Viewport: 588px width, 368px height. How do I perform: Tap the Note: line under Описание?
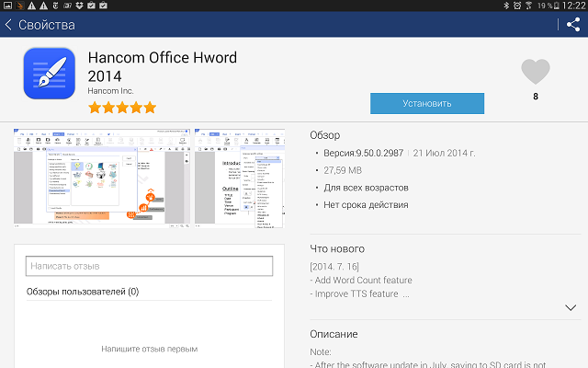pos(321,351)
